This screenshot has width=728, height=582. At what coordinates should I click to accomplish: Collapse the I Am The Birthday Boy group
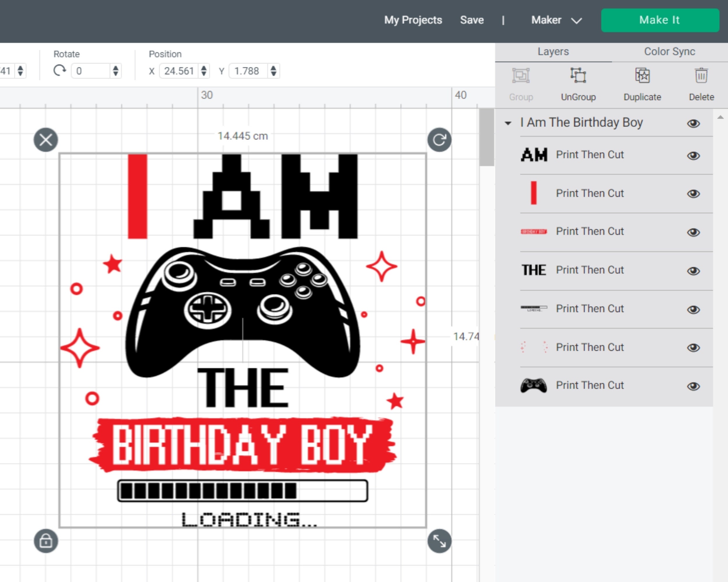pyautogui.click(x=508, y=123)
